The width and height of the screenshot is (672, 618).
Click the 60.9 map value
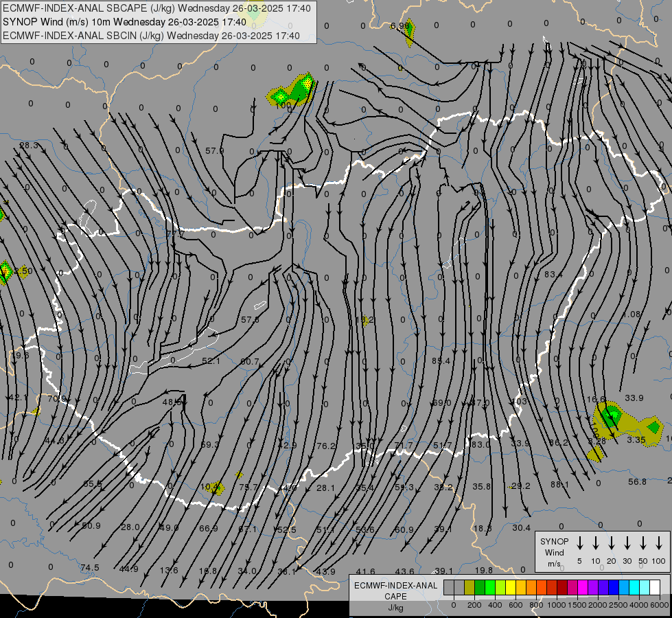pos(404,529)
